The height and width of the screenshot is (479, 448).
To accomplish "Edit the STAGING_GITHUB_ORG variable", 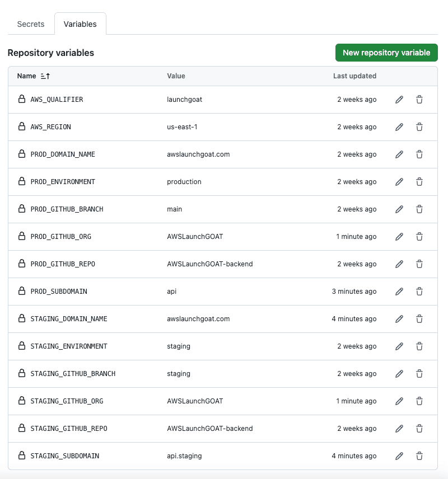I will click(x=399, y=401).
